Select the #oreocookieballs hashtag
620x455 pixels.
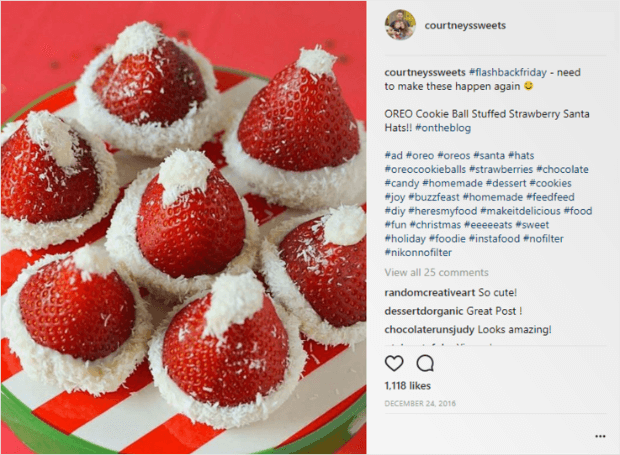[425, 169]
